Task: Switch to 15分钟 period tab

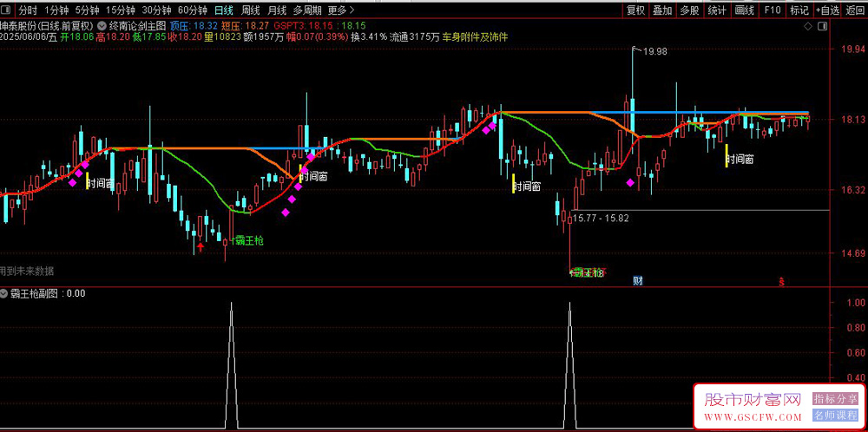Action: [120, 10]
